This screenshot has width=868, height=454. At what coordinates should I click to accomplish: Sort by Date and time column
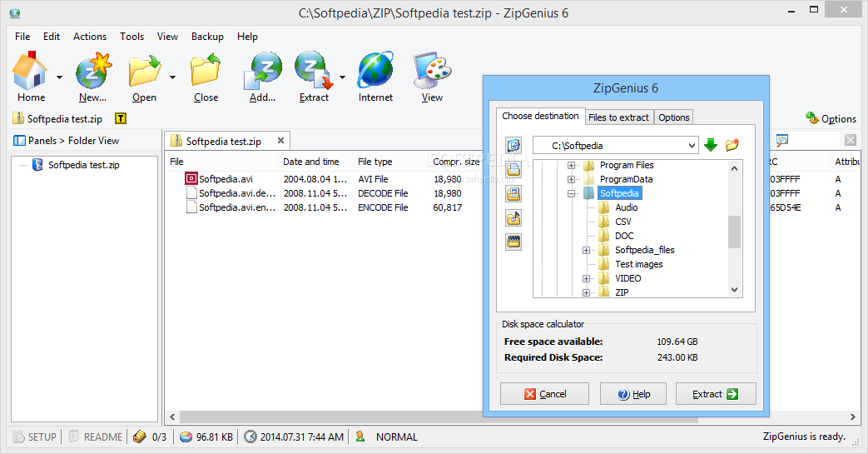(x=315, y=162)
